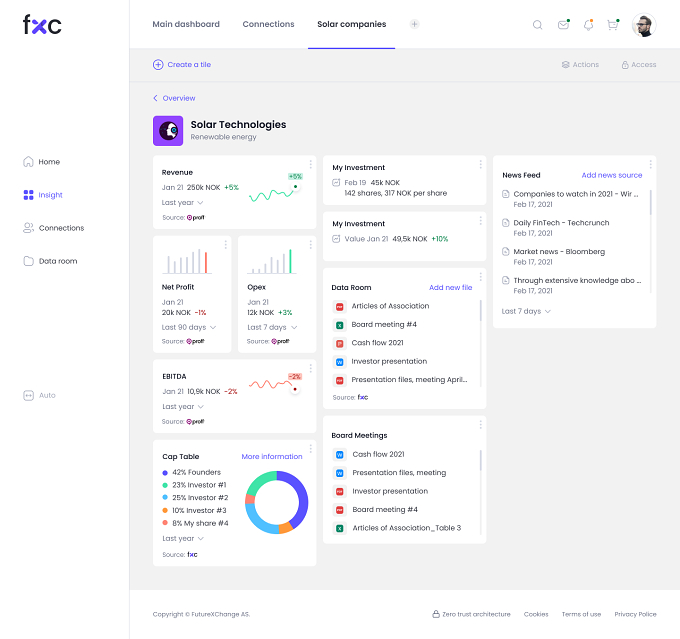680x639 pixels.
Task: Open Data room in sidebar
Action: tap(50, 261)
